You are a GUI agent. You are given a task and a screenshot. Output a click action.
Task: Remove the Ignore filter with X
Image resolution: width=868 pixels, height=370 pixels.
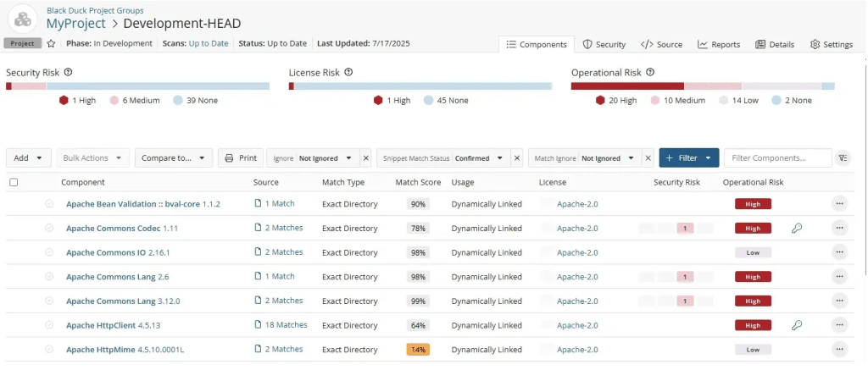(366, 158)
